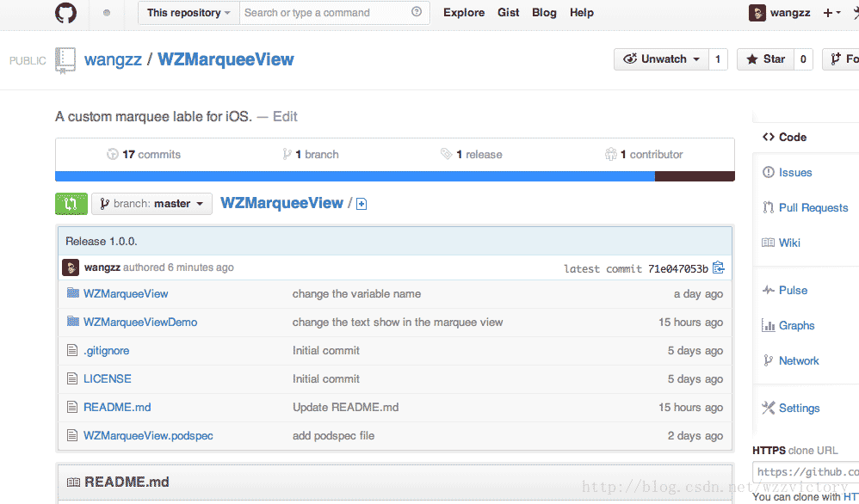Image resolution: width=859 pixels, height=504 pixels.
Task: Open the Pull Requests sidebar tab
Action: click(x=805, y=207)
